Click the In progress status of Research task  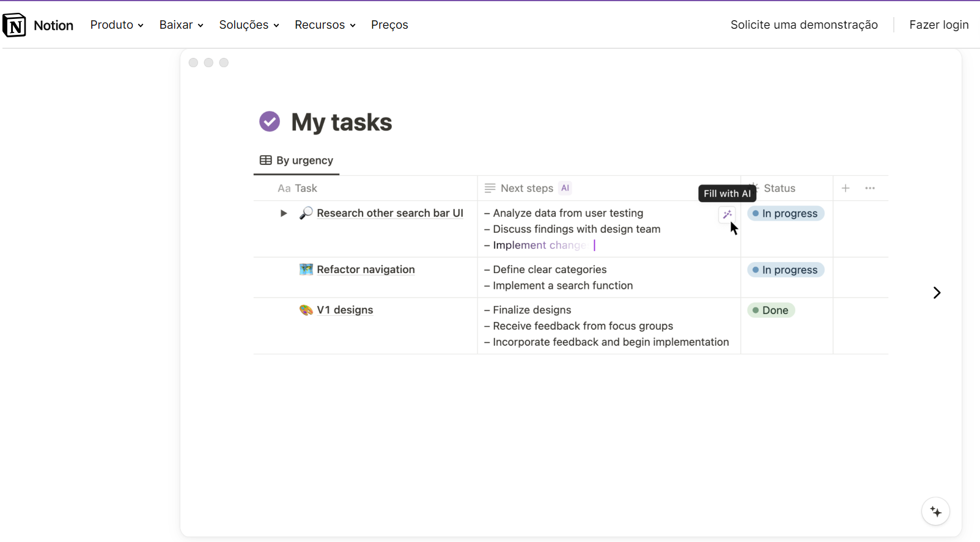point(786,213)
